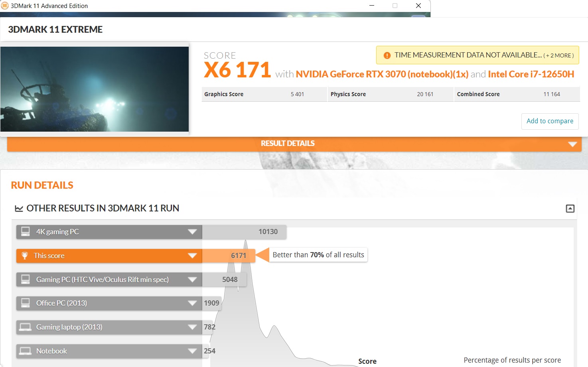Click the Score axis label on the chart
588x367 pixels.
[x=367, y=361]
